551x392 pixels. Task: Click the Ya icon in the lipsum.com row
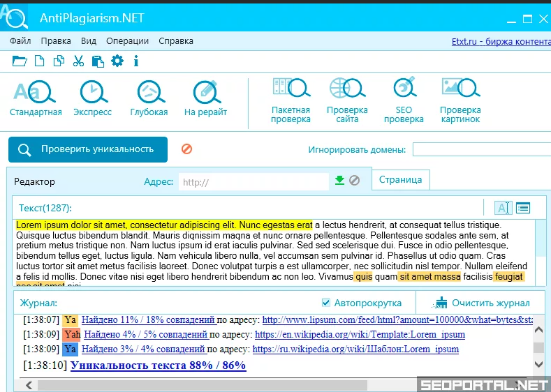[71, 319]
